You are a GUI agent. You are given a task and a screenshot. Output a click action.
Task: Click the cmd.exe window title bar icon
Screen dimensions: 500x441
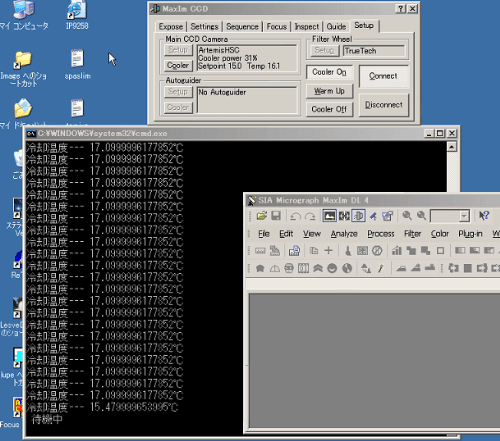[31, 133]
